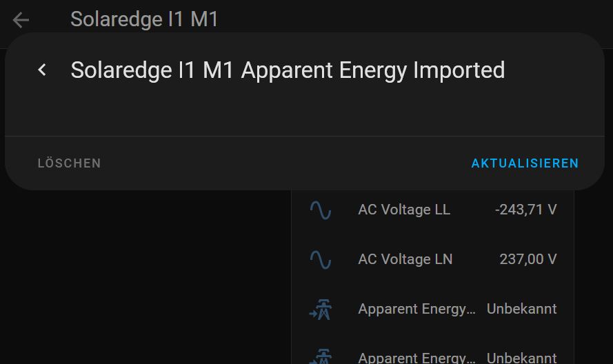Image resolution: width=613 pixels, height=364 pixels.
Task: Open the AC Voltage LN entity
Action: [x=433, y=259]
